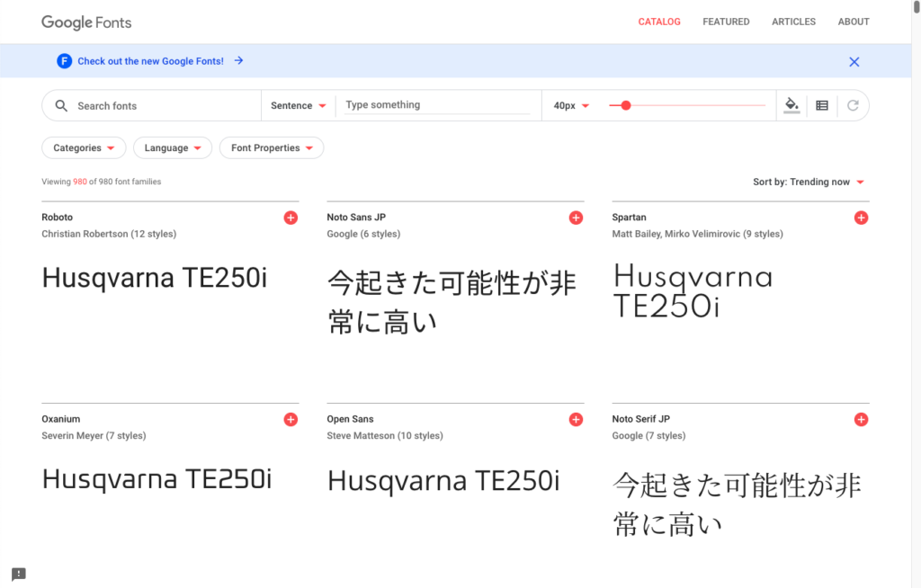This screenshot has height=588, width=921.
Task: Open the Open Sans font title
Action: (350, 419)
